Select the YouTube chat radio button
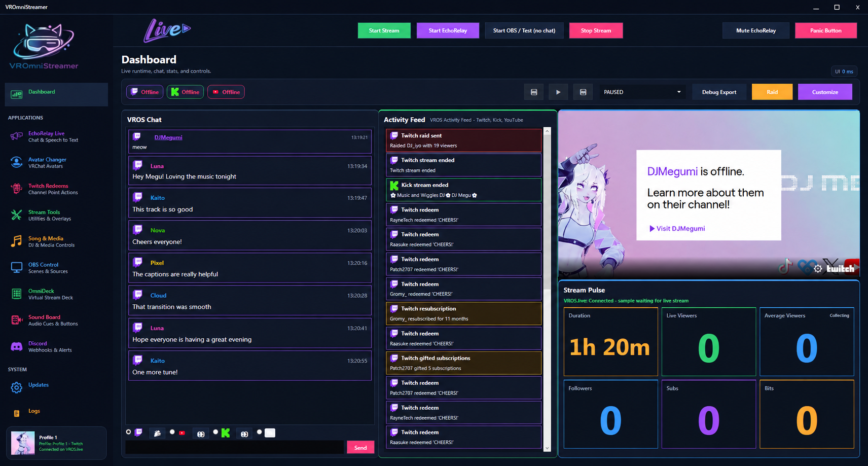 [172, 432]
